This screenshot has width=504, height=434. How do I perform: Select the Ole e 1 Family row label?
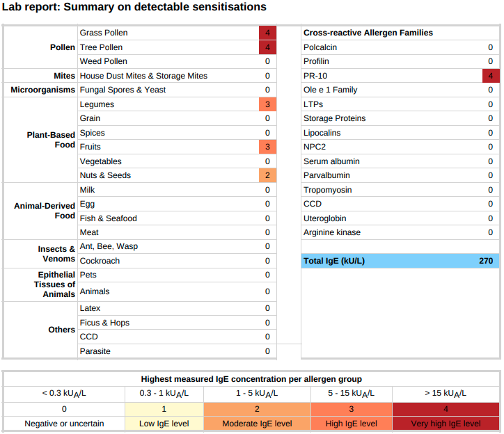pyautogui.click(x=330, y=90)
